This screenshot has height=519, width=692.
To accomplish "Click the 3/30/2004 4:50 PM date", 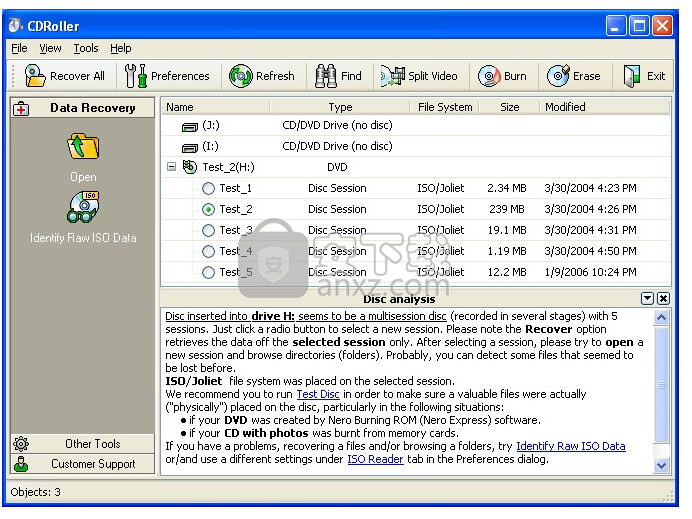I will [590, 251].
